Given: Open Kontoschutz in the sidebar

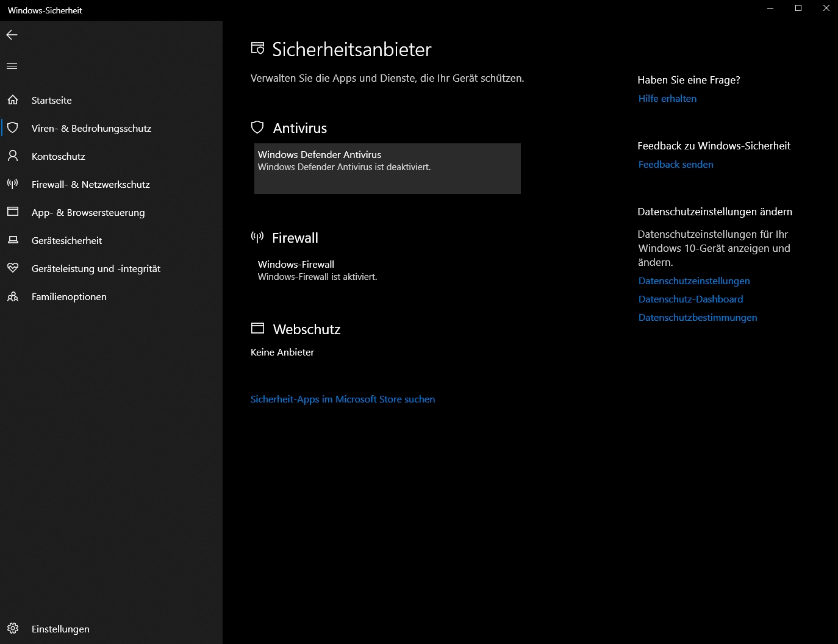Looking at the screenshot, I should coord(111,156).
